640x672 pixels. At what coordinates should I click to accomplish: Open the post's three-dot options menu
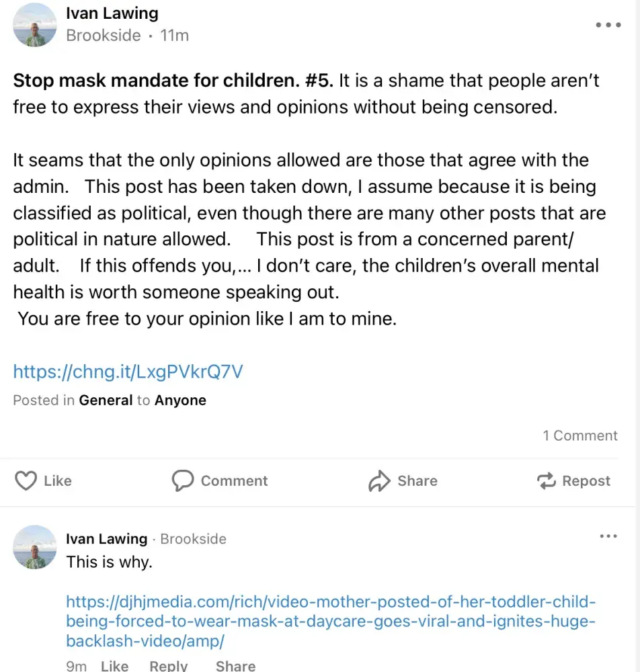608,25
